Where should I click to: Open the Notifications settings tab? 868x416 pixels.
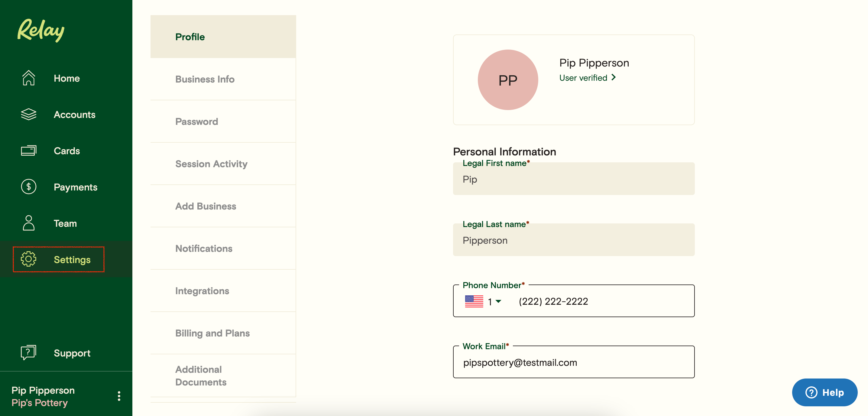point(203,249)
